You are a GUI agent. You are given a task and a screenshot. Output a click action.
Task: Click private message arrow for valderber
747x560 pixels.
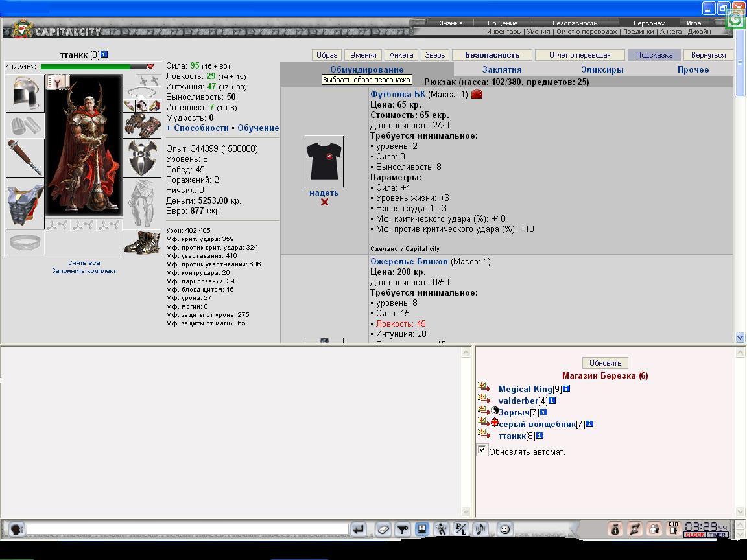(484, 399)
